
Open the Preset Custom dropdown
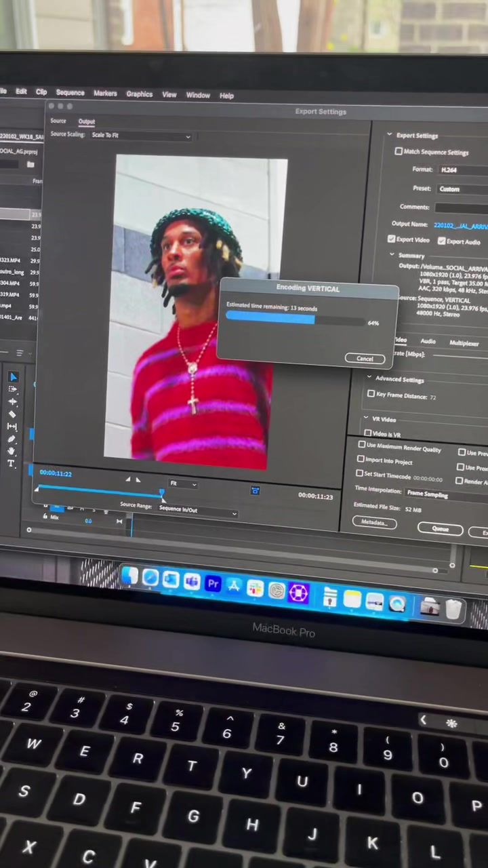[462, 189]
